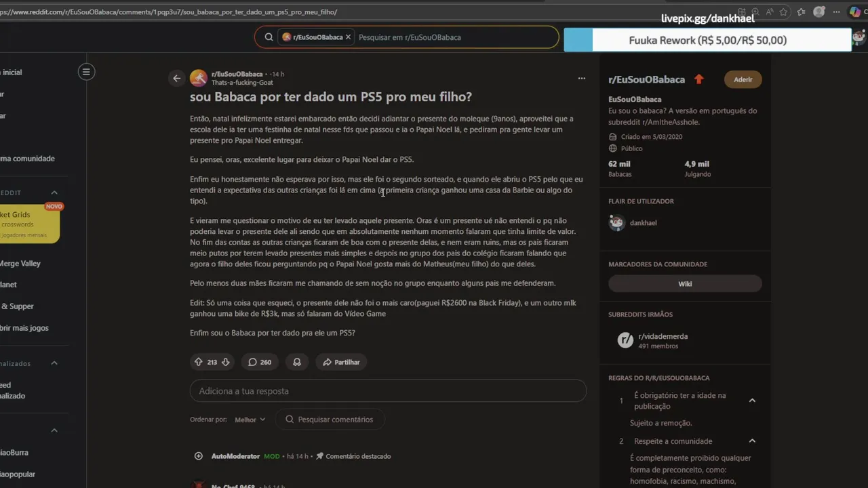Open AutoModerator's user profile
Screen dimensions: 868x488
click(x=235, y=456)
